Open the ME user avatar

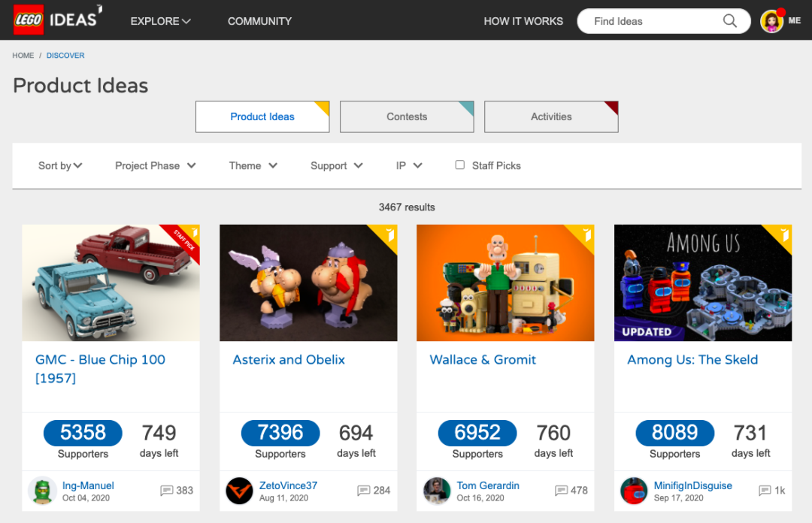[771, 21]
